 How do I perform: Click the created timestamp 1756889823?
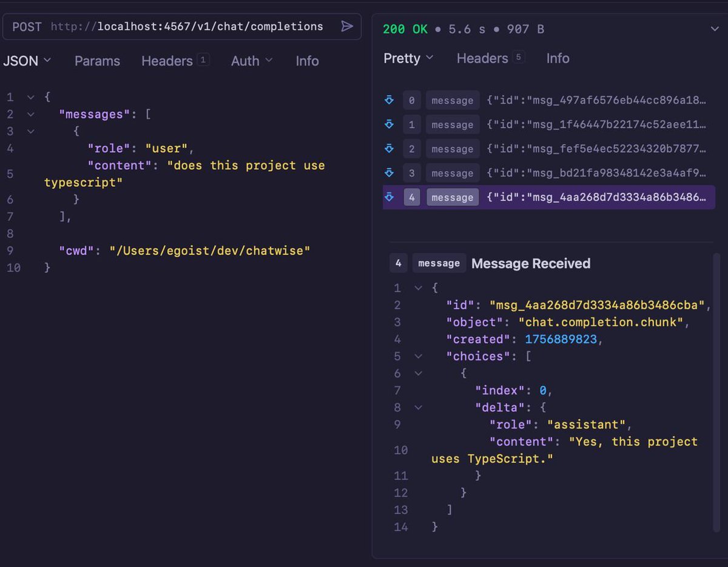tap(561, 339)
